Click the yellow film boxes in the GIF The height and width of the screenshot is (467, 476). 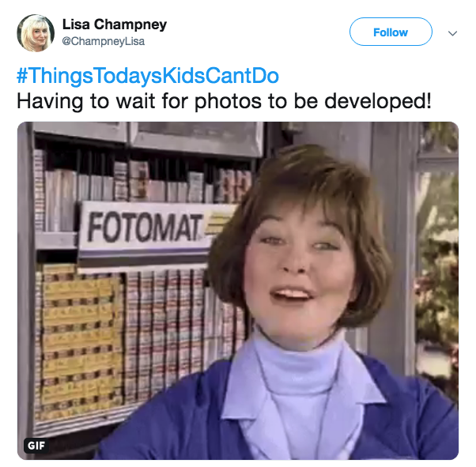[x=81, y=340]
